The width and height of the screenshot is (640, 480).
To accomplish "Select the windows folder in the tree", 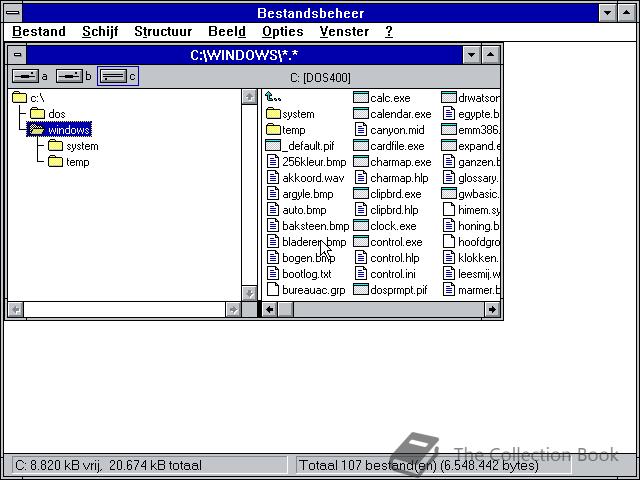I will tap(59, 130).
